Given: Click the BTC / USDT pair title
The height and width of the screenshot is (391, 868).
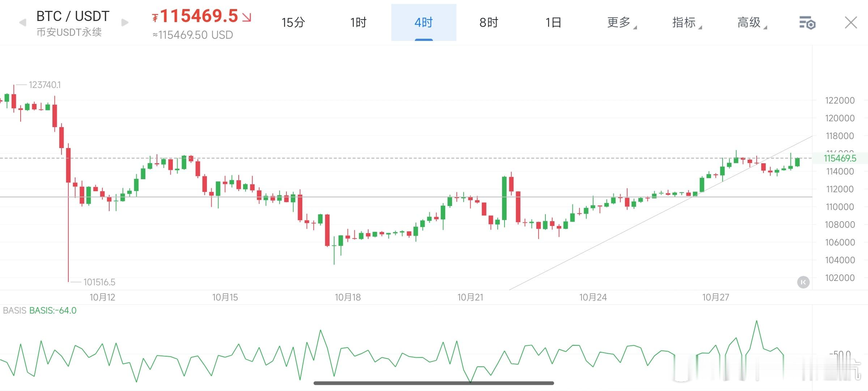Looking at the screenshot, I should (x=72, y=16).
